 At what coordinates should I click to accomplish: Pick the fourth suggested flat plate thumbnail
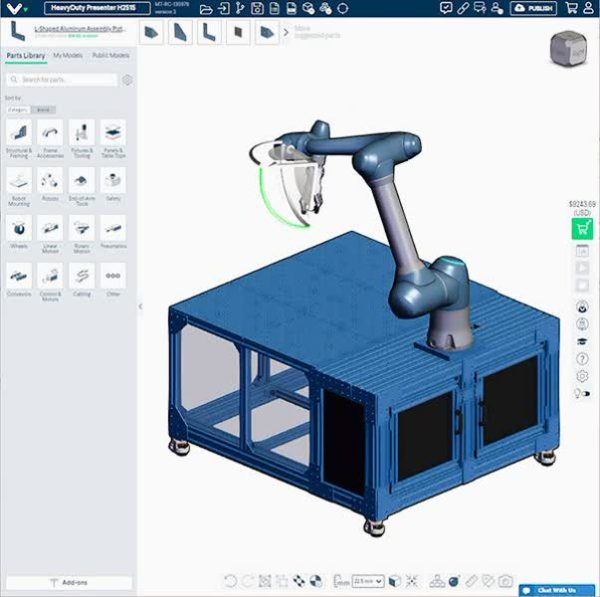(x=238, y=33)
